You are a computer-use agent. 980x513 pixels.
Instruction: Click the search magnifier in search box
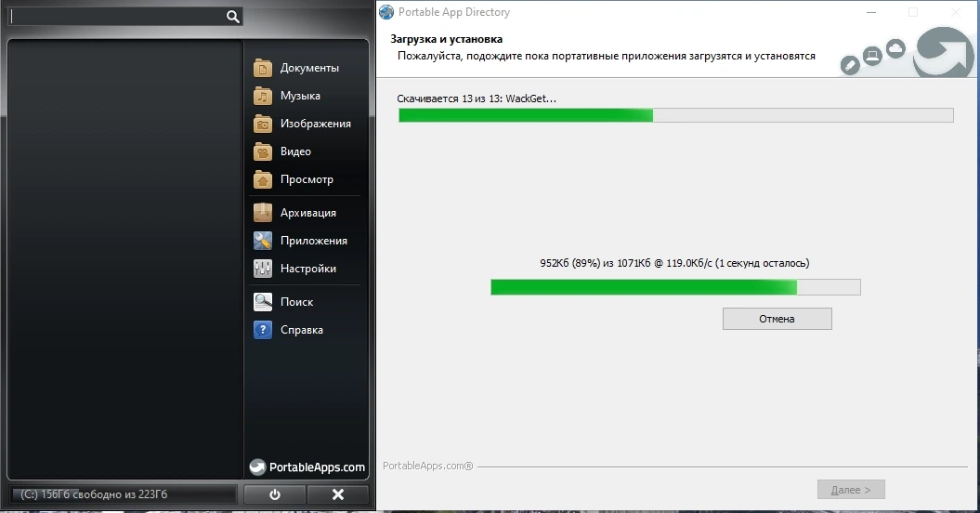(232, 17)
